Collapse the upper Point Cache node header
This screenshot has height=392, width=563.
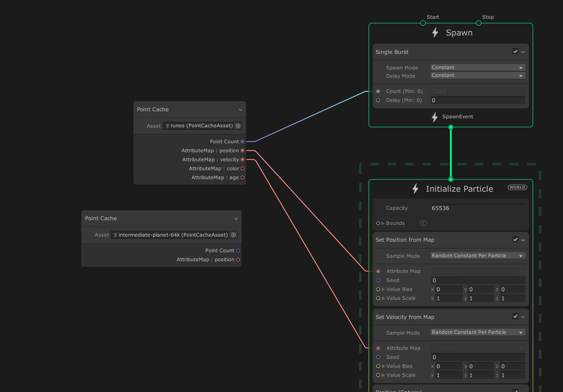(241, 109)
